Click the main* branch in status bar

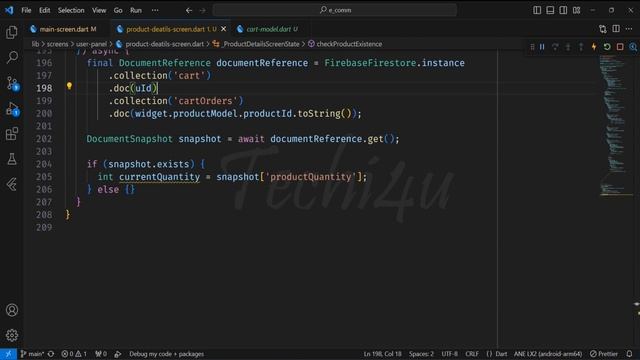click(x=32, y=354)
